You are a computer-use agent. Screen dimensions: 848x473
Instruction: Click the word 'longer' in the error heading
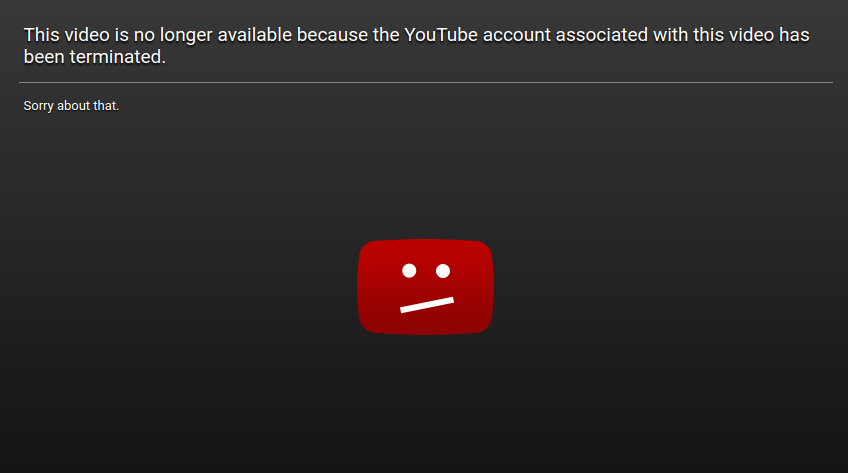coord(186,35)
